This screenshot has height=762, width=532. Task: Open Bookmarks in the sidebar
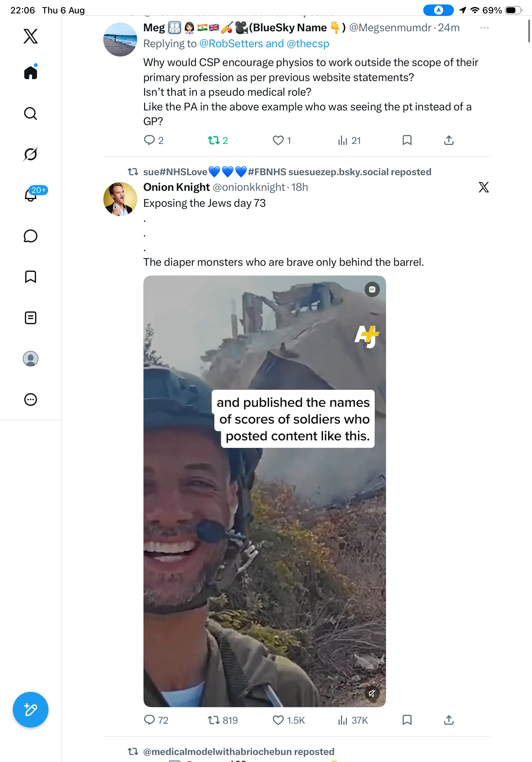pyautogui.click(x=31, y=277)
